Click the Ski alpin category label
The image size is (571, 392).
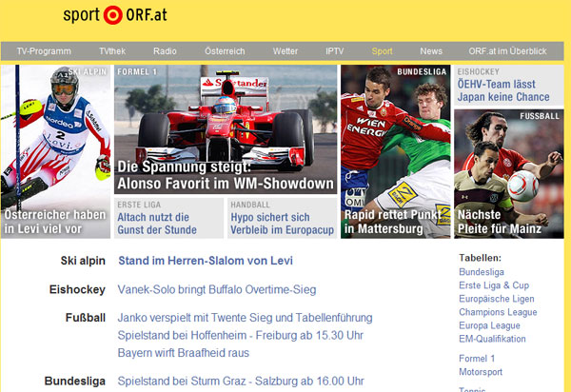click(83, 261)
